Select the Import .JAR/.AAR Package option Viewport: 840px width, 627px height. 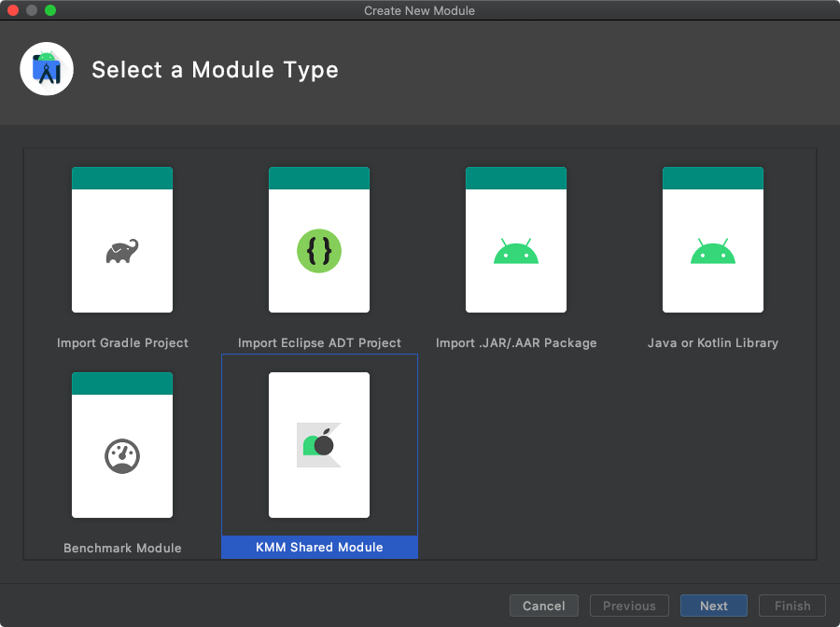pos(516,239)
